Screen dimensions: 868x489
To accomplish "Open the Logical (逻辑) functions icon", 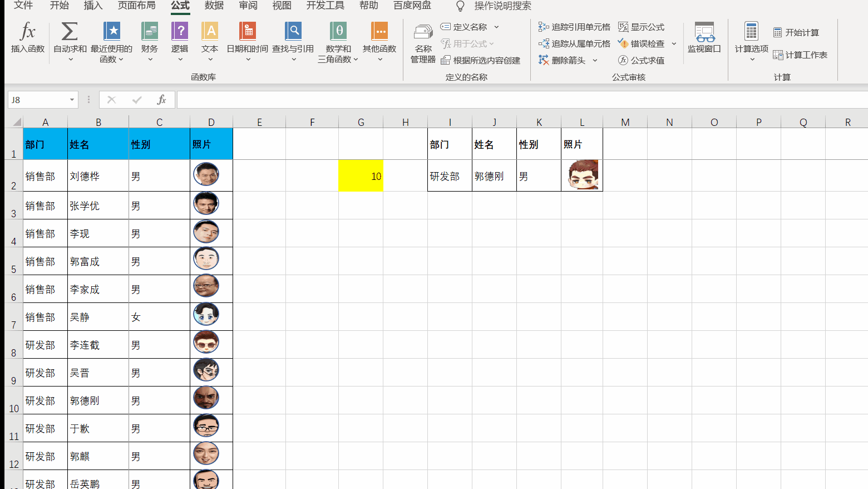I will click(180, 32).
